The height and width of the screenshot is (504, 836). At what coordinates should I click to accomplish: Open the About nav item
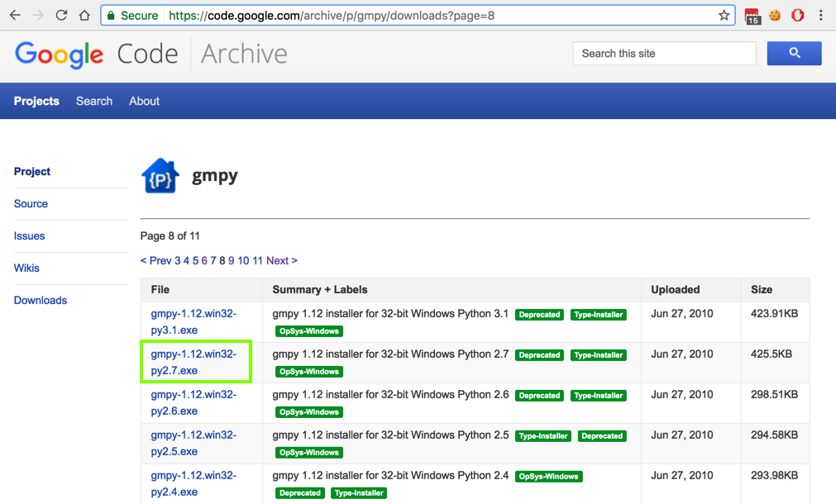(x=144, y=101)
